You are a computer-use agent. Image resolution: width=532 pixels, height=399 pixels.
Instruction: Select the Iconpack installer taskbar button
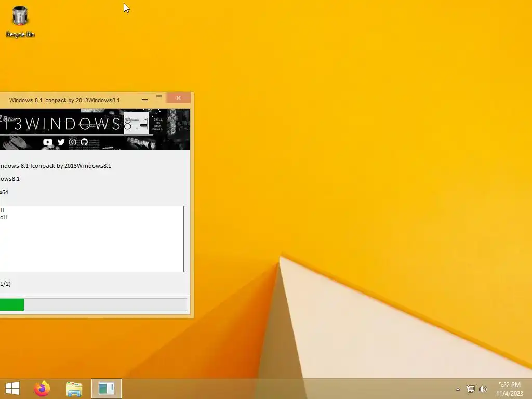(106, 389)
